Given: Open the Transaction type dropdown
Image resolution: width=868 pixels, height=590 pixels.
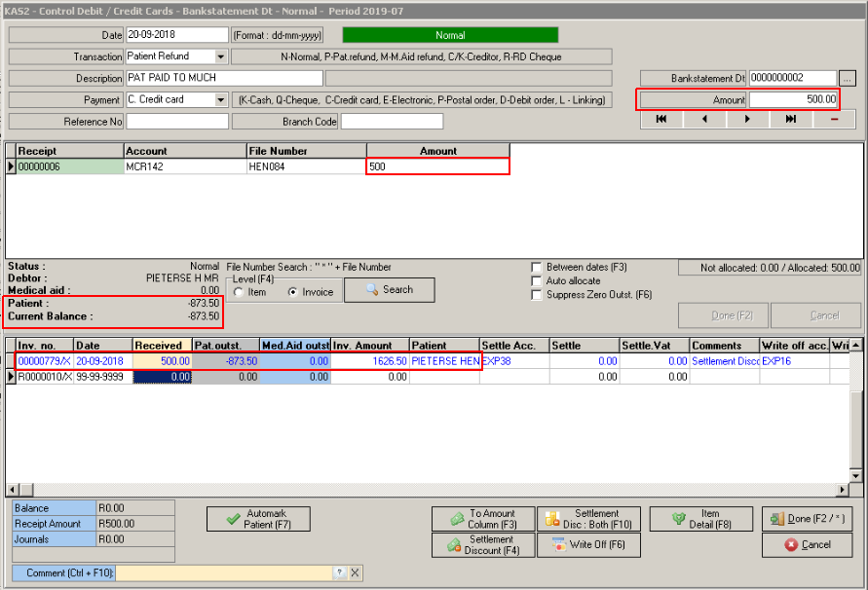Looking at the screenshot, I should (221, 57).
